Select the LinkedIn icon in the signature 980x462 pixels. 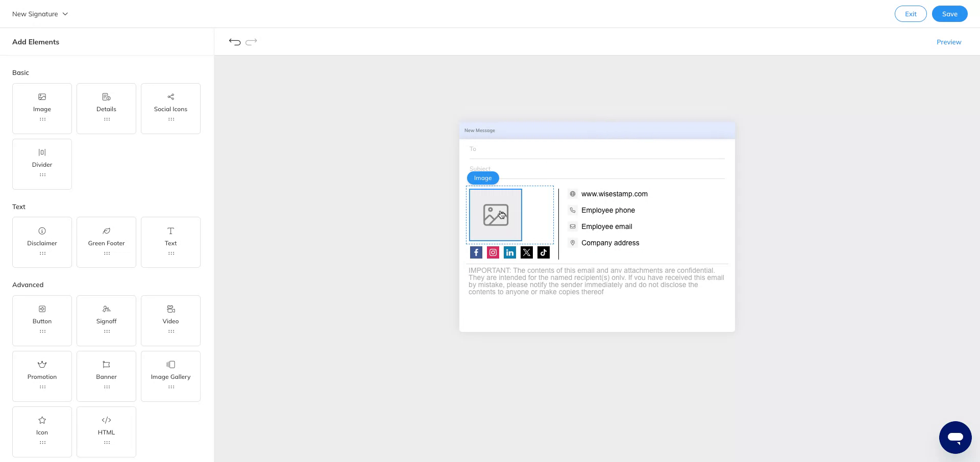tap(509, 252)
